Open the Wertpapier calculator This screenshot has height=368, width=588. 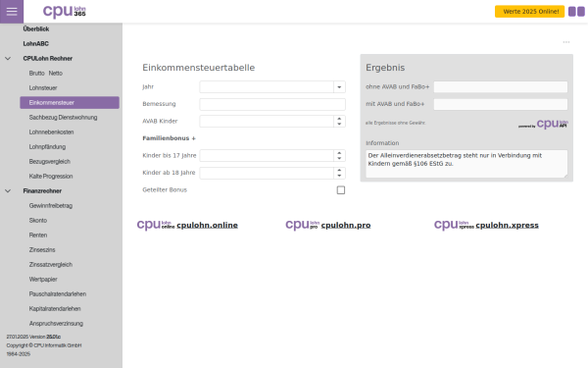(x=43, y=280)
